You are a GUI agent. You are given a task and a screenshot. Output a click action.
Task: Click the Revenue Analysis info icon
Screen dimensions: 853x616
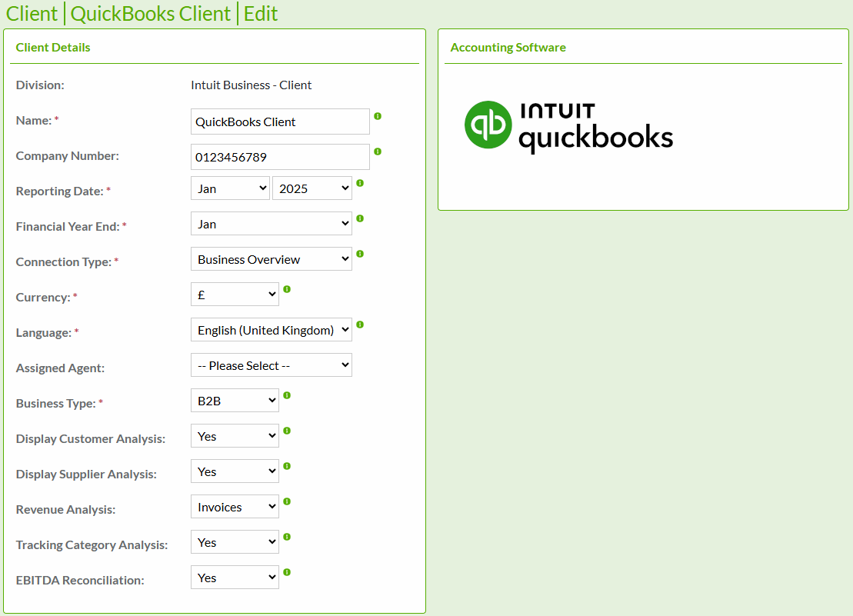click(x=286, y=501)
